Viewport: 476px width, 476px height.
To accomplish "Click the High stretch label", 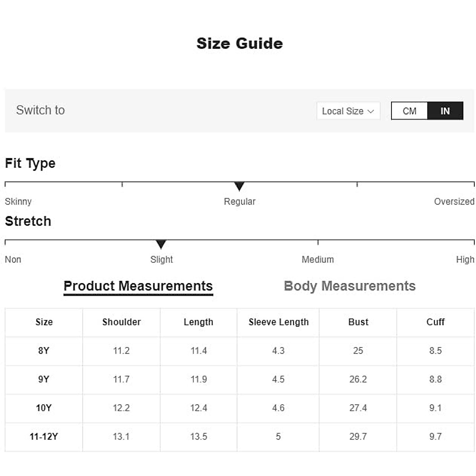I will pos(465,259).
